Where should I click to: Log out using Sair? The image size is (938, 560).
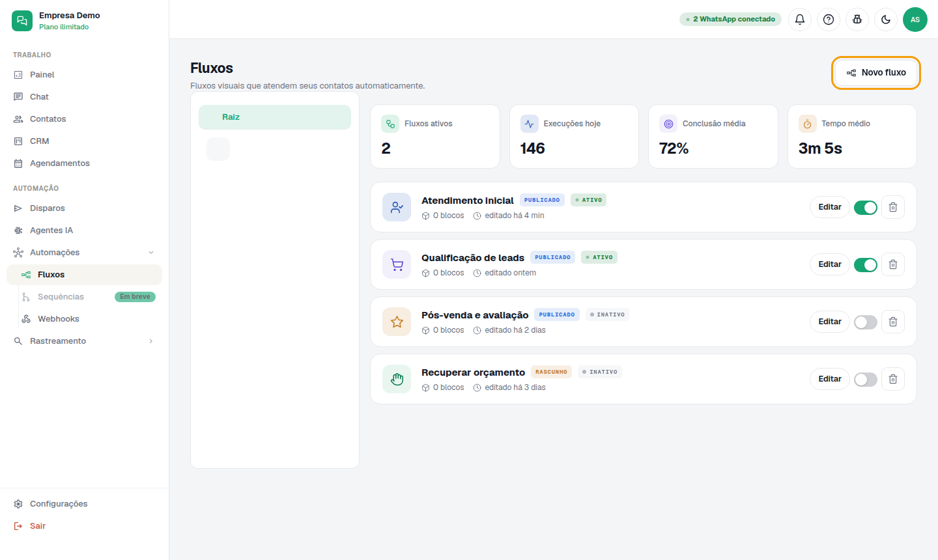(x=85, y=526)
